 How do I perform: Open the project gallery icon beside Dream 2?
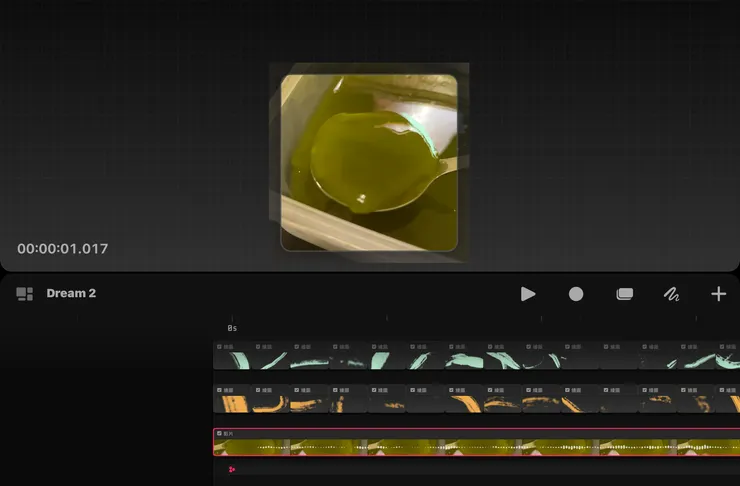[25, 294]
